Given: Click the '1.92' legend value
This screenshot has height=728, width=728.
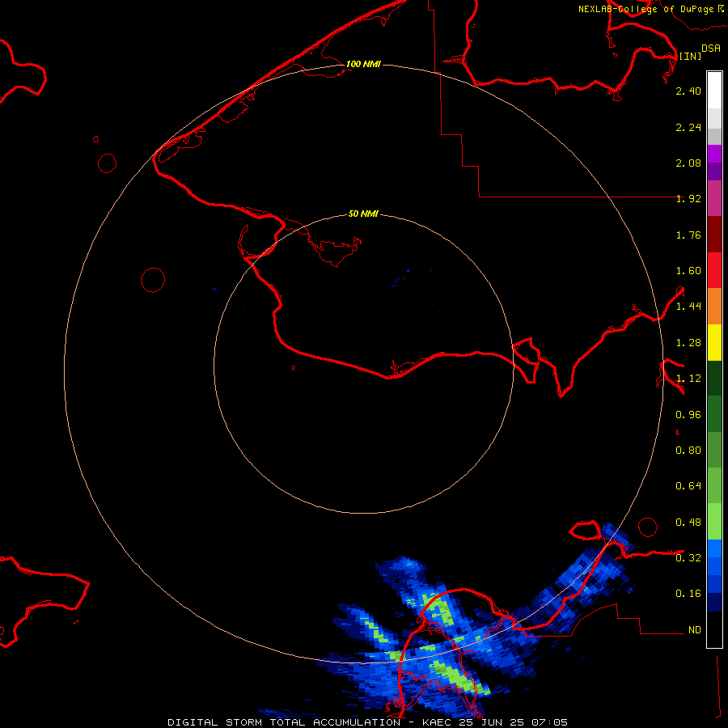Looking at the screenshot, I should [x=688, y=199].
